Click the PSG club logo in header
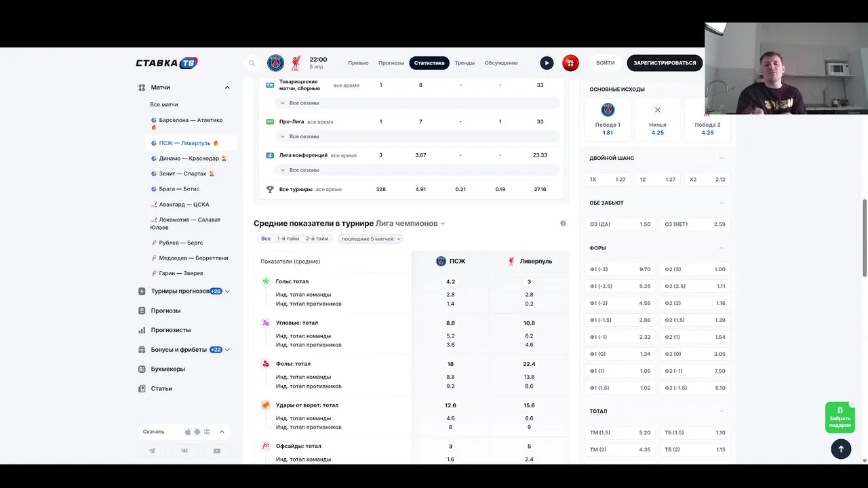Screen dimensions: 868x488 (x=275, y=63)
